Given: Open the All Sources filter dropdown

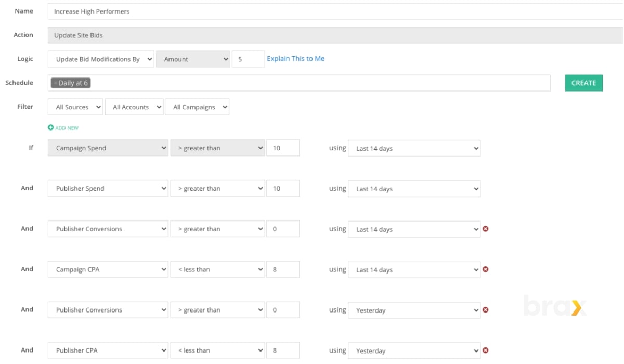Looking at the screenshot, I should tap(75, 107).
